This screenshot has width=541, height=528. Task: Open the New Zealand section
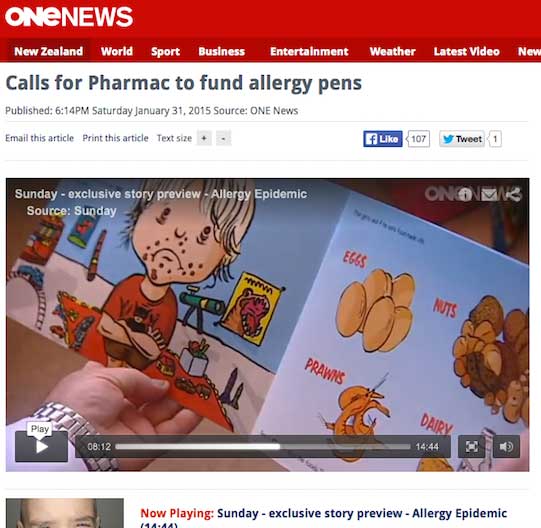click(x=49, y=51)
